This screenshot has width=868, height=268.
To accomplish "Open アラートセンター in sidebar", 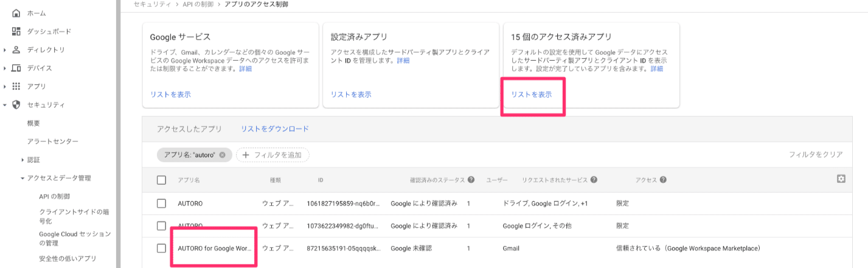I will coord(52,142).
